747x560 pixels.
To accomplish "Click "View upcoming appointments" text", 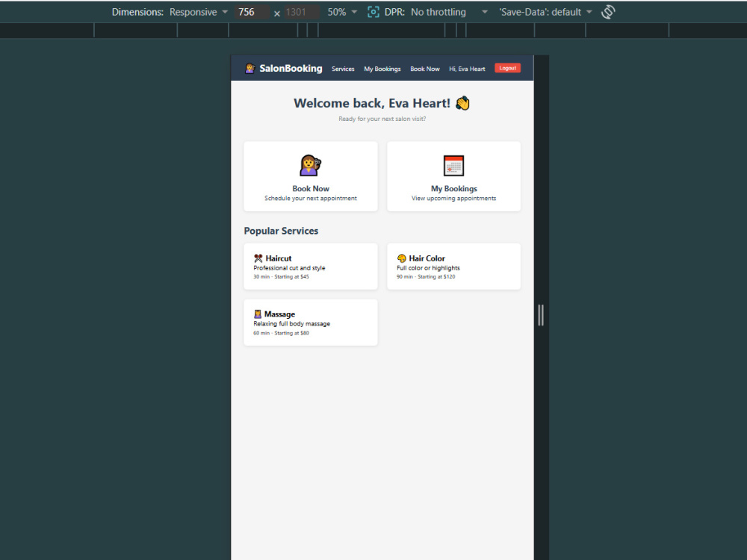I will 454,198.
